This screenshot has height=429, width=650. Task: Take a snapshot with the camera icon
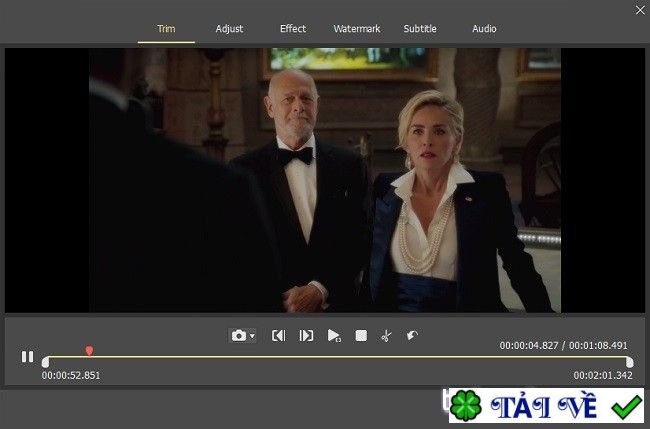click(x=239, y=335)
